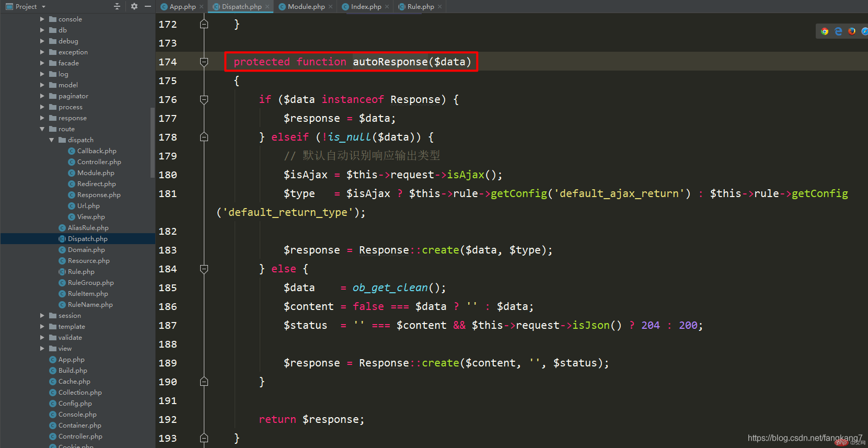
Task: Expand the log folder
Action: click(x=42, y=74)
